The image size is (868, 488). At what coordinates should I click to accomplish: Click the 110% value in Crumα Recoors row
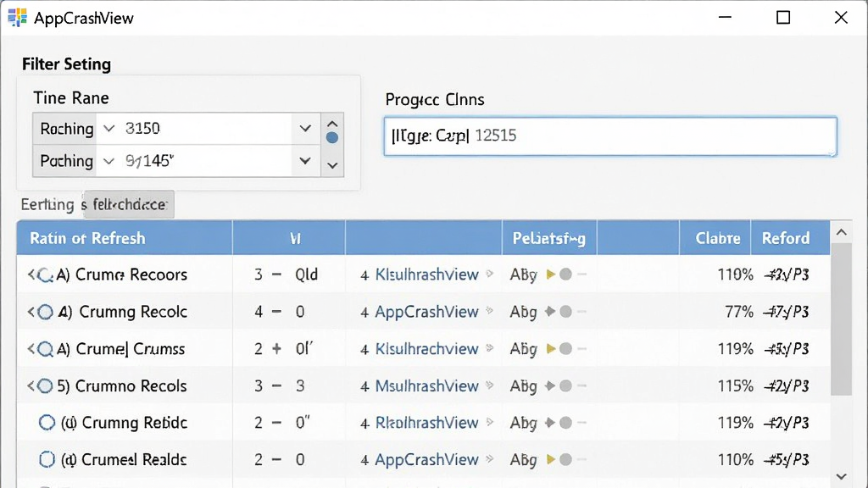click(x=735, y=274)
